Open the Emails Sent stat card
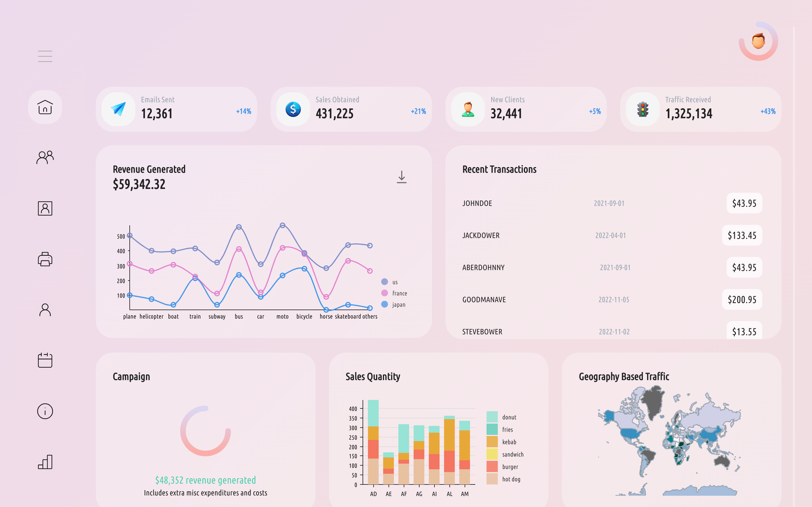Screen dimensions: 812x507 [x=176, y=109]
